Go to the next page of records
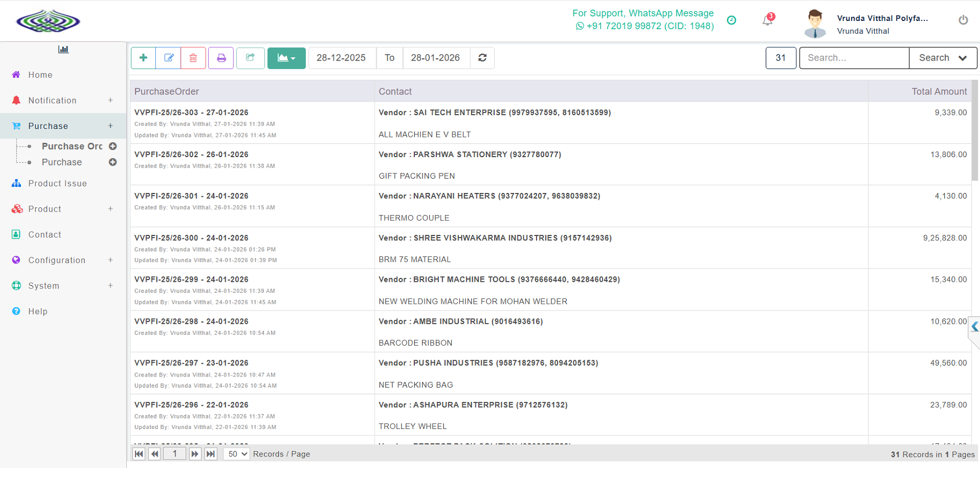The height and width of the screenshot is (483, 980). coord(195,454)
